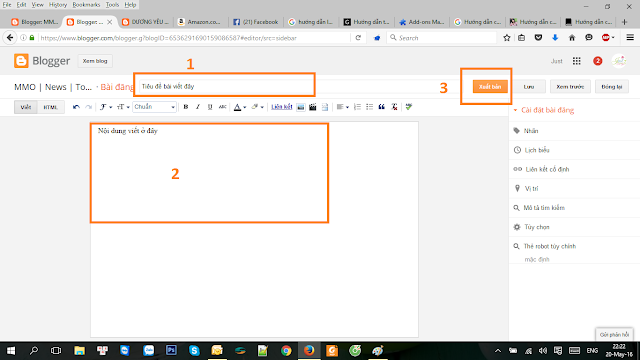Screen dimensions: 640x360
Task: Open a new browser tab
Action: coord(624,22)
